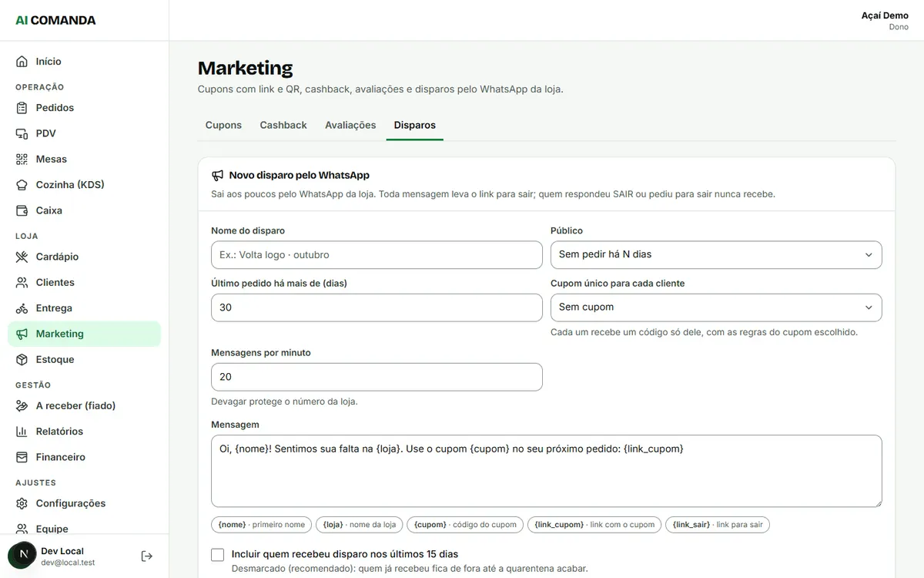Click the PDV register icon
The image size is (924, 578).
coord(22,133)
